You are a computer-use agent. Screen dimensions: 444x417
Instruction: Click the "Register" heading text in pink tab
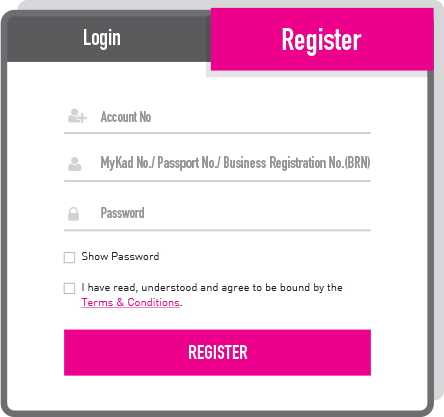[321, 40]
